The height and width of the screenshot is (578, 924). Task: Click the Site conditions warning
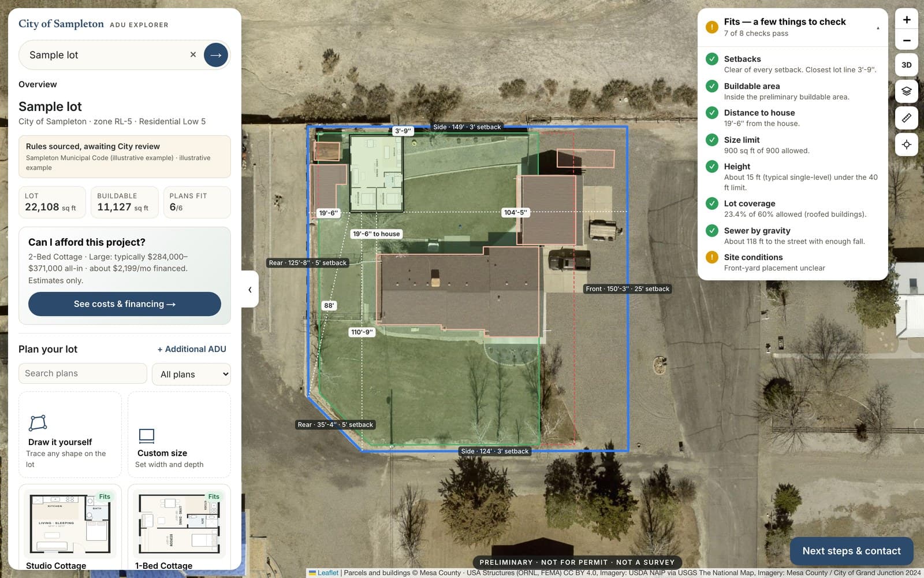click(792, 262)
